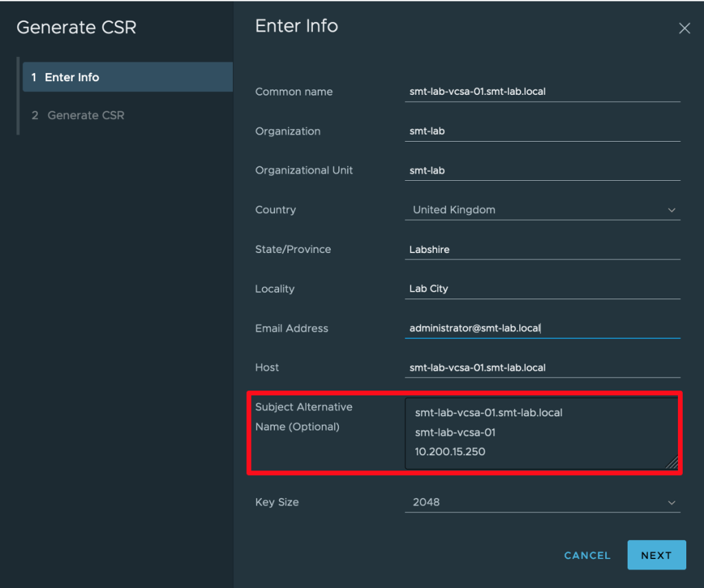This screenshot has height=588, width=704.
Task: Open the Country dropdown
Action: pos(536,210)
